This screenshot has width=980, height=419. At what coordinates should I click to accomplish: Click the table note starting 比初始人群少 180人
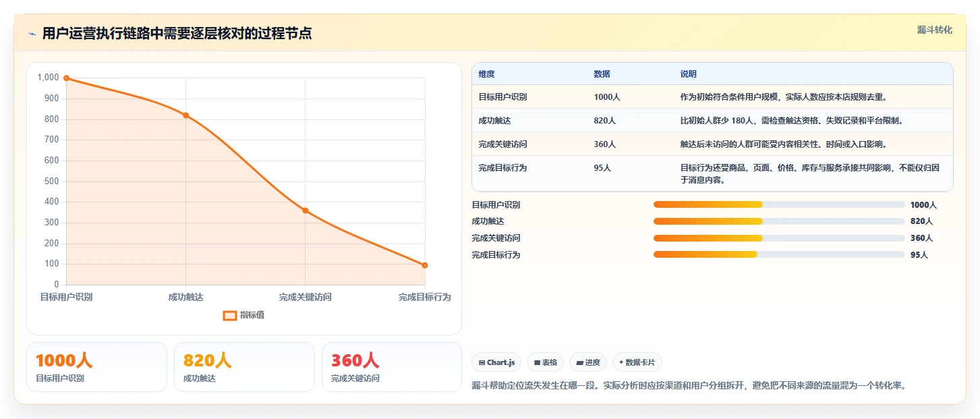791,121
